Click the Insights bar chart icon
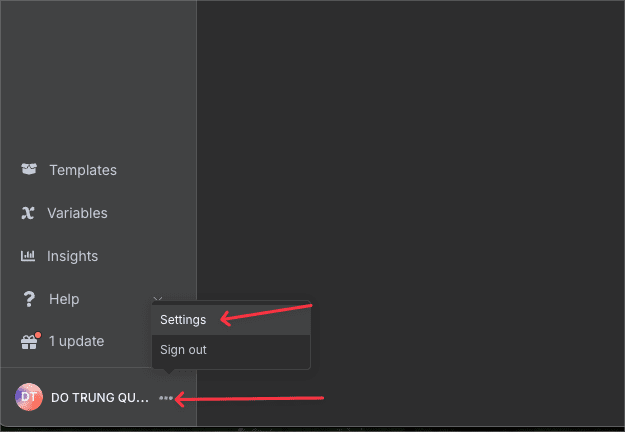This screenshot has width=625, height=432. (x=28, y=256)
